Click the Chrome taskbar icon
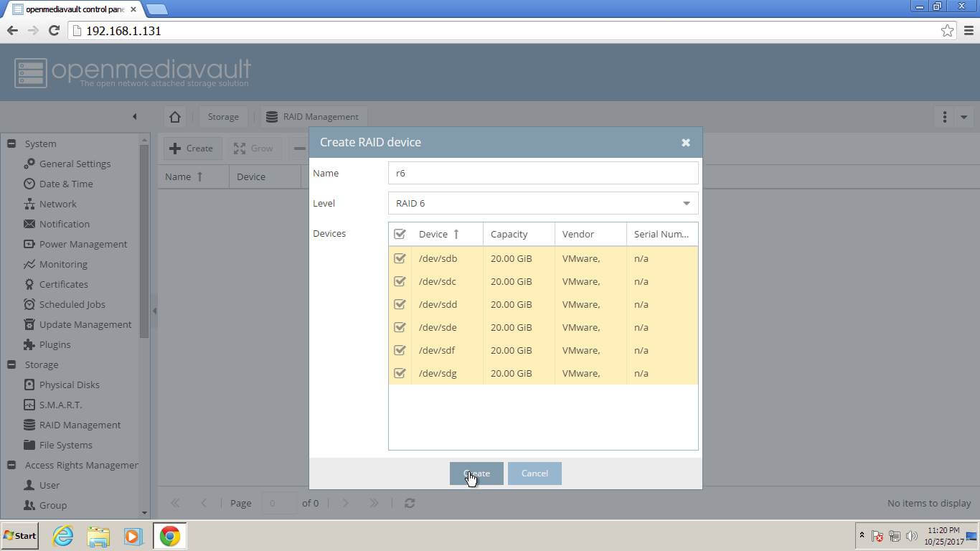The width and height of the screenshot is (980, 551). [x=170, y=536]
